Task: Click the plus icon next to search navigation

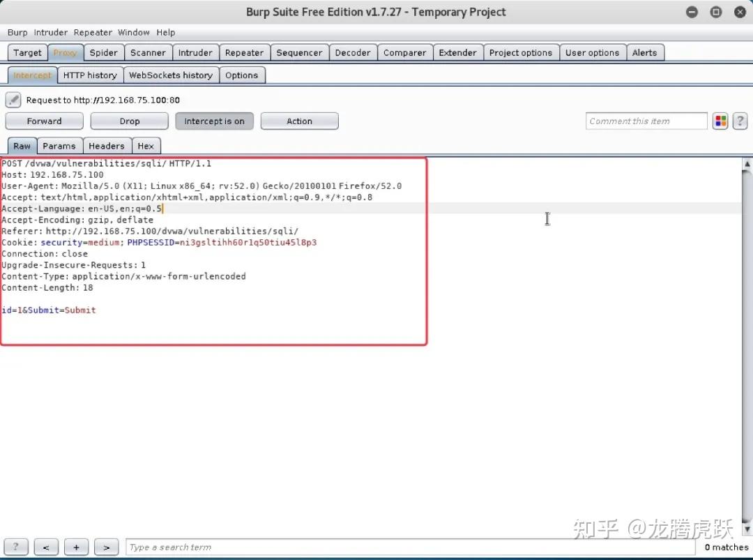Action: pyautogui.click(x=77, y=547)
